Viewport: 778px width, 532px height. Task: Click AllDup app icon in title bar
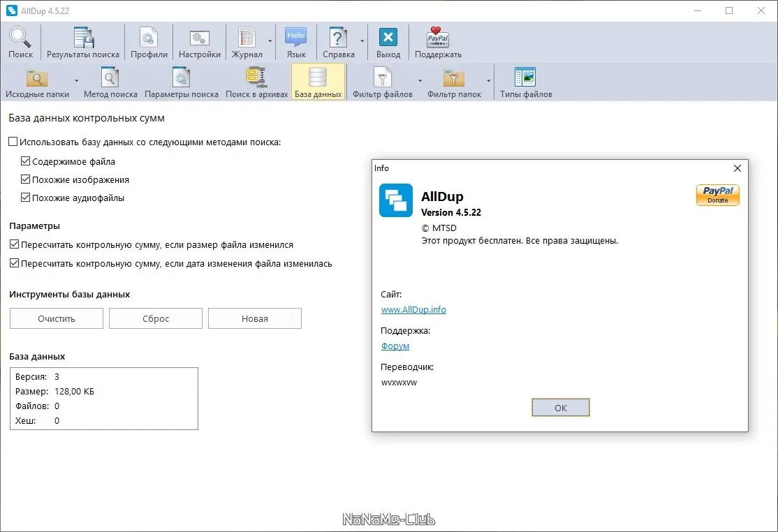click(x=11, y=10)
